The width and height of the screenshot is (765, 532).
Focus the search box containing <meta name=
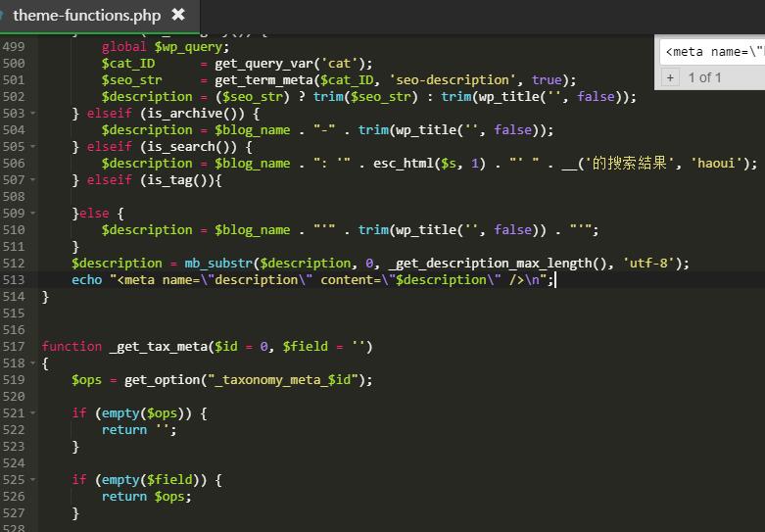(712, 52)
